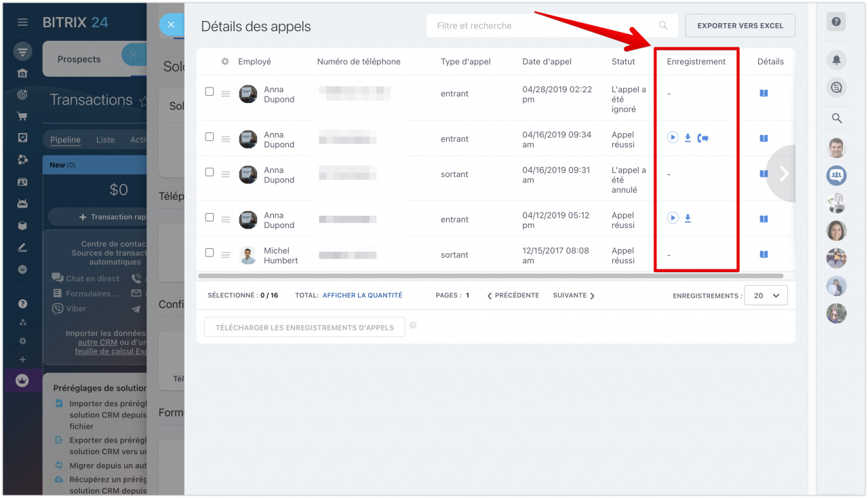Check the box for Michel Humbert row
Screen dimensions: 868x498
pyautogui.click(x=210, y=252)
